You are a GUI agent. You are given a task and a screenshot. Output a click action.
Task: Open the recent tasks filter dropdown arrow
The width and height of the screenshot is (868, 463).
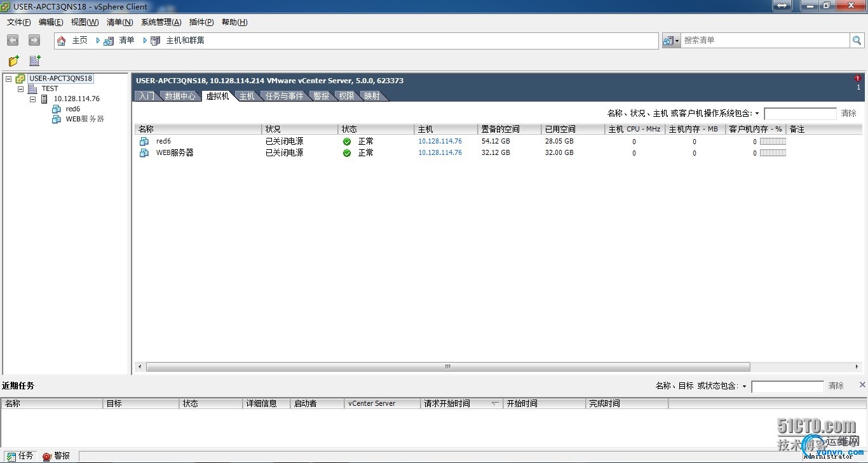tap(745, 386)
